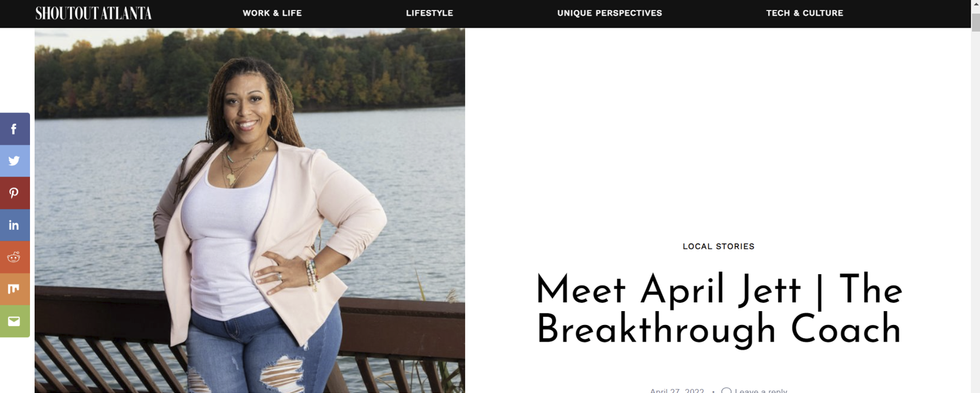Screen dimensions: 980x393
Task: Post the article to Reddit
Action: coord(14,257)
